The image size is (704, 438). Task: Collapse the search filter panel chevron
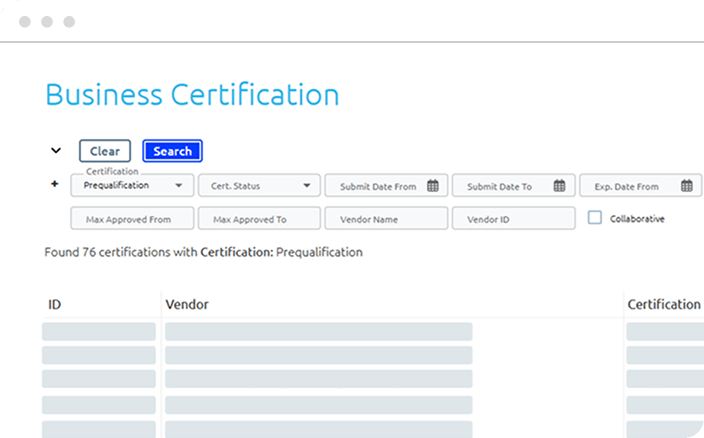coord(56,151)
